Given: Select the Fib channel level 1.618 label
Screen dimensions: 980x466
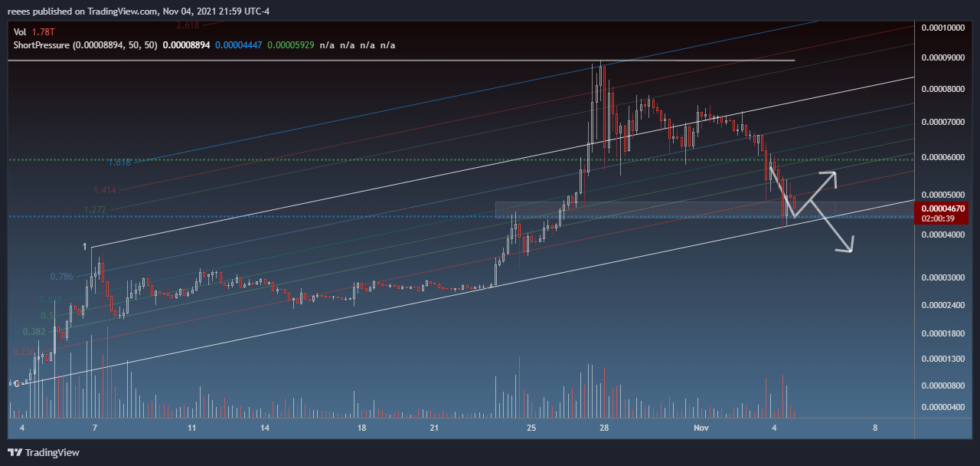Looking at the screenshot, I should point(119,163).
